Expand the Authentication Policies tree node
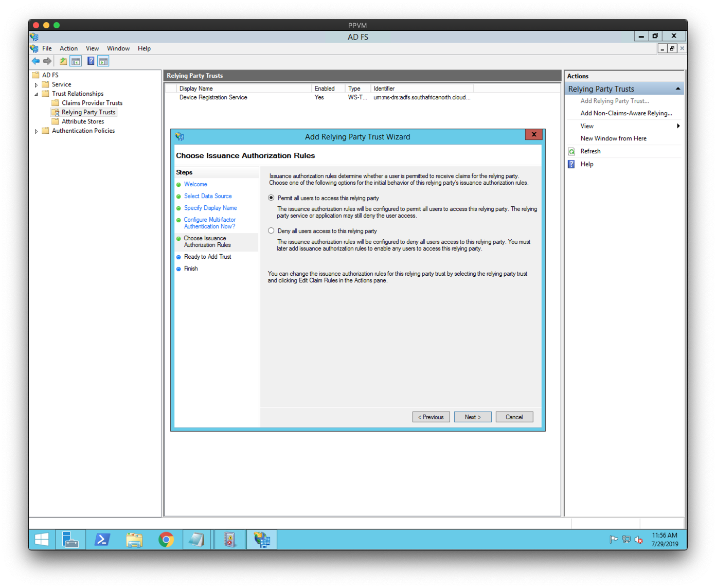This screenshot has height=588, width=716. [36, 131]
